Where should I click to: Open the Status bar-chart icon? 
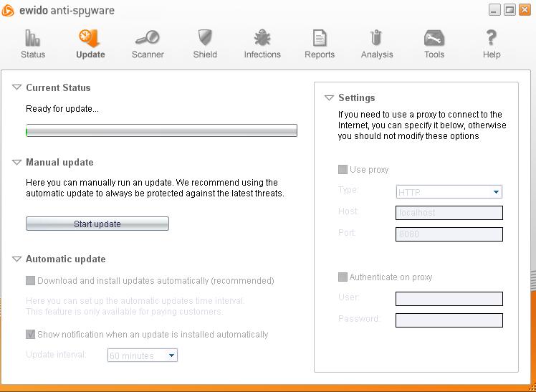click(x=33, y=37)
